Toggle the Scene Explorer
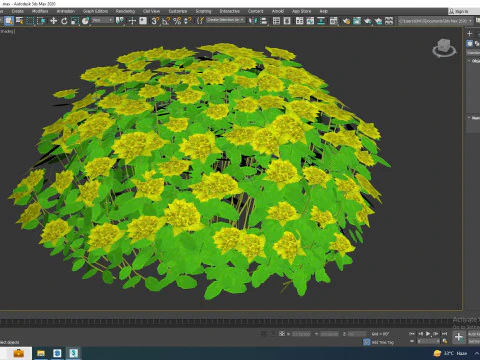Image resolution: width=480 pixels, height=360 pixels. (x=276, y=21)
